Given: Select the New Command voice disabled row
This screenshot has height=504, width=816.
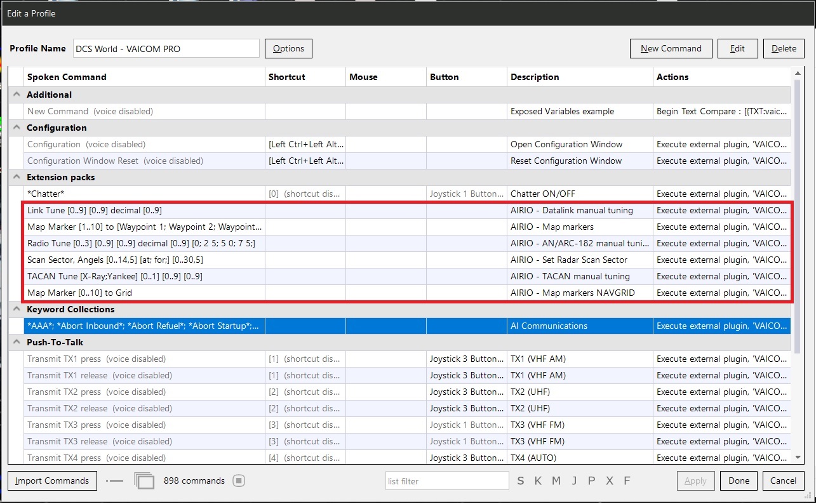Looking at the screenshot, I should pyautogui.click(x=407, y=111).
